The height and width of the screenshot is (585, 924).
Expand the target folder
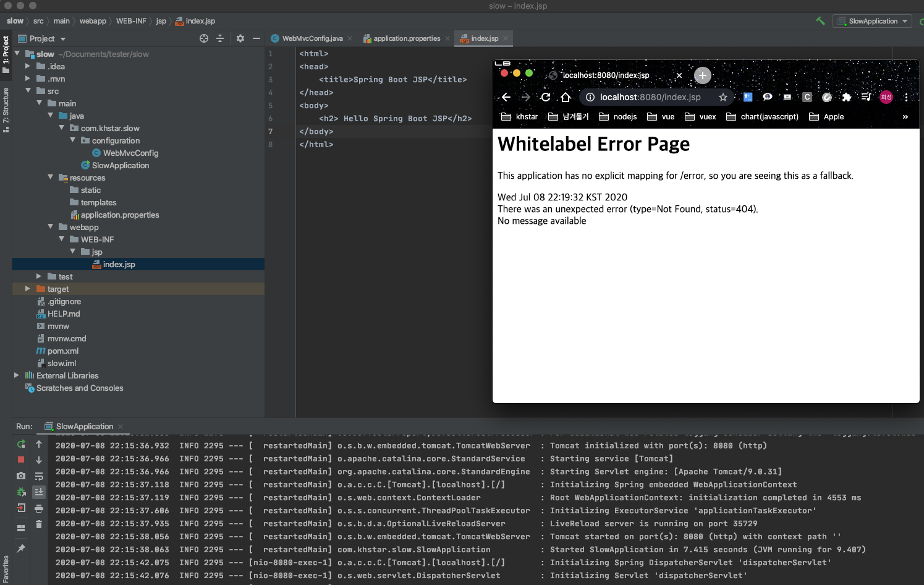(x=28, y=289)
